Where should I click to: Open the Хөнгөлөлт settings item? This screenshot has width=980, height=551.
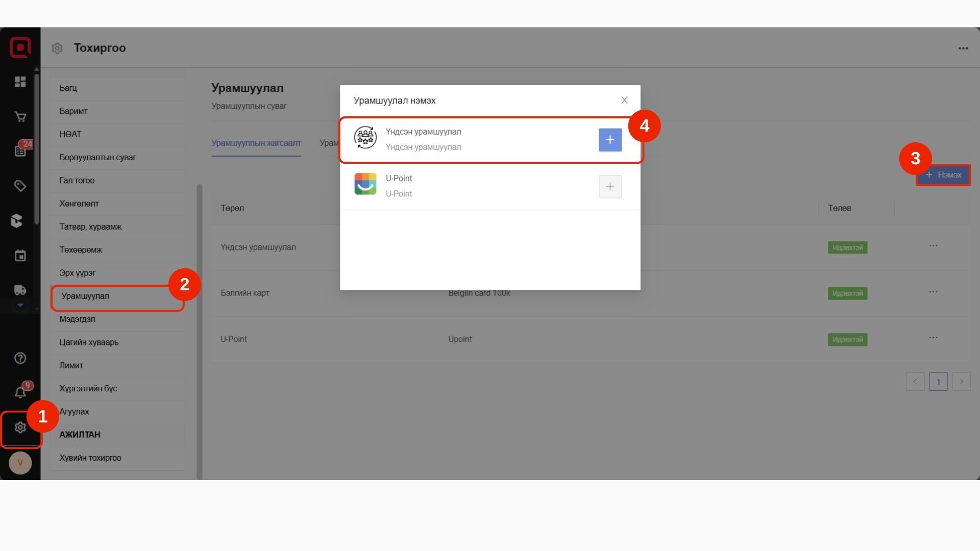(x=79, y=204)
